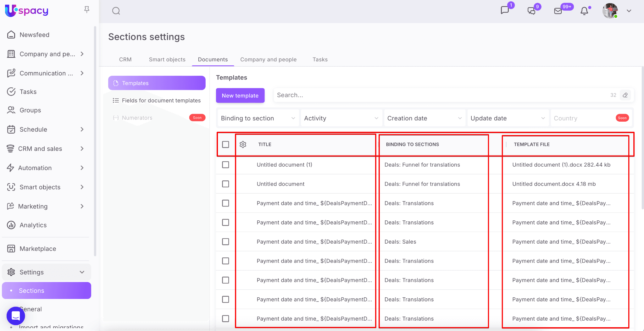Click the New template button
644x331 pixels.
coord(240,96)
